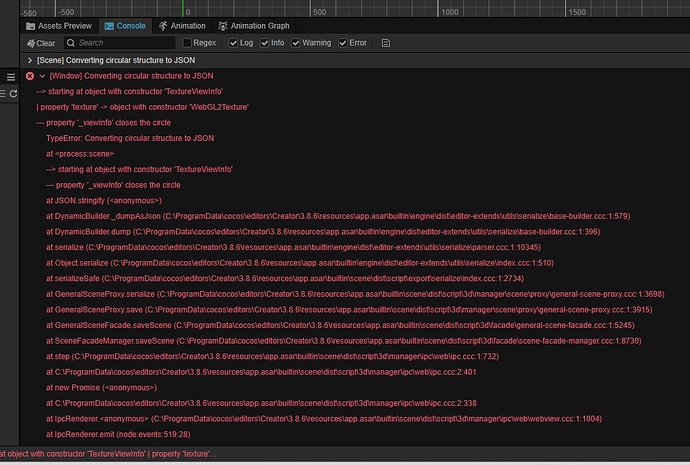Select the 'at IpcRenderer.<anonymous>' stack line
Image resolution: width=690 pixels, height=465 pixels.
click(324, 419)
